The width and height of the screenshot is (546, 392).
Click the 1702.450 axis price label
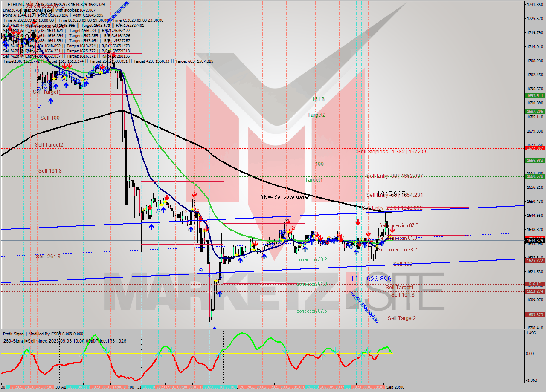[534, 75]
